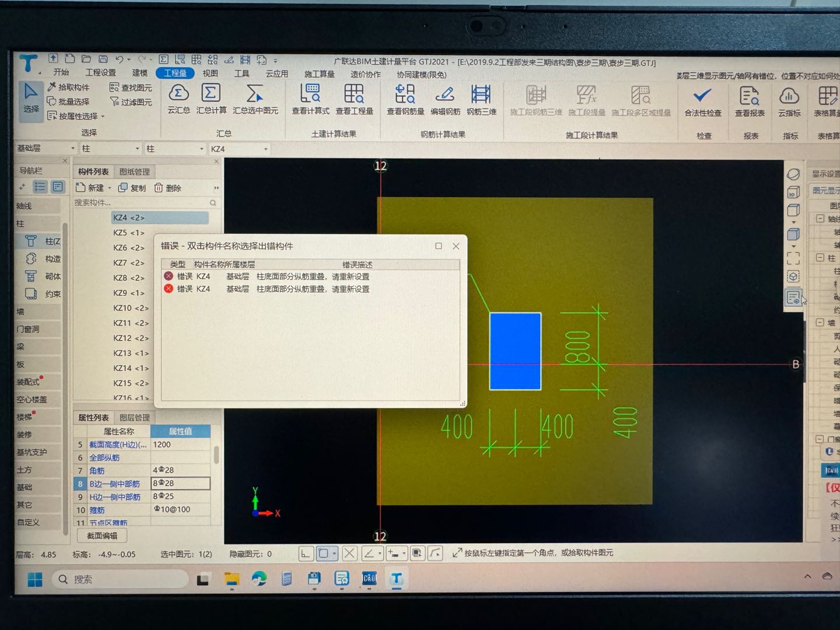Viewport: 840px width, 630px height.
Task: Collapse the 柱 group in display settings
Action: click(x=820, y=257)
